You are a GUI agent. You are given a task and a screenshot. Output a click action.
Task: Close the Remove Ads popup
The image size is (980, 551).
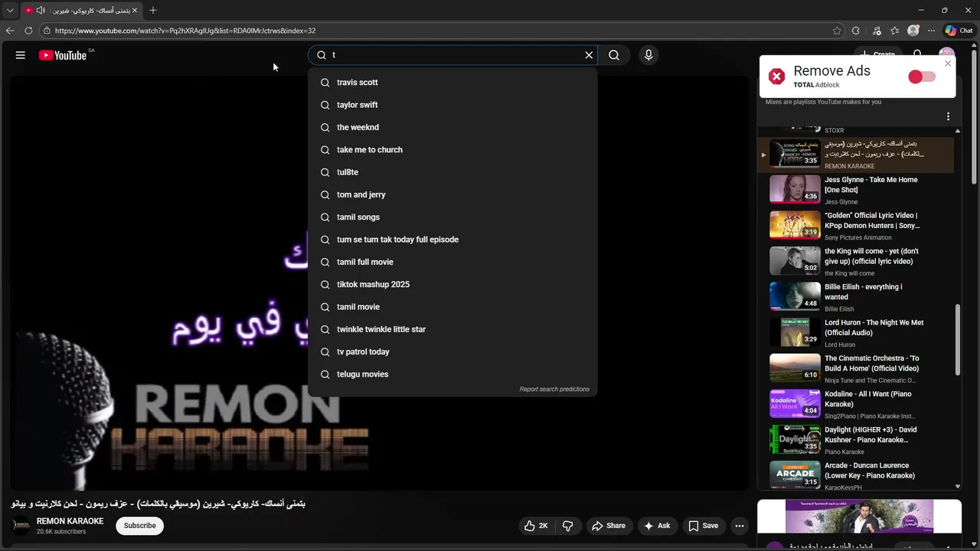point(948,64)
